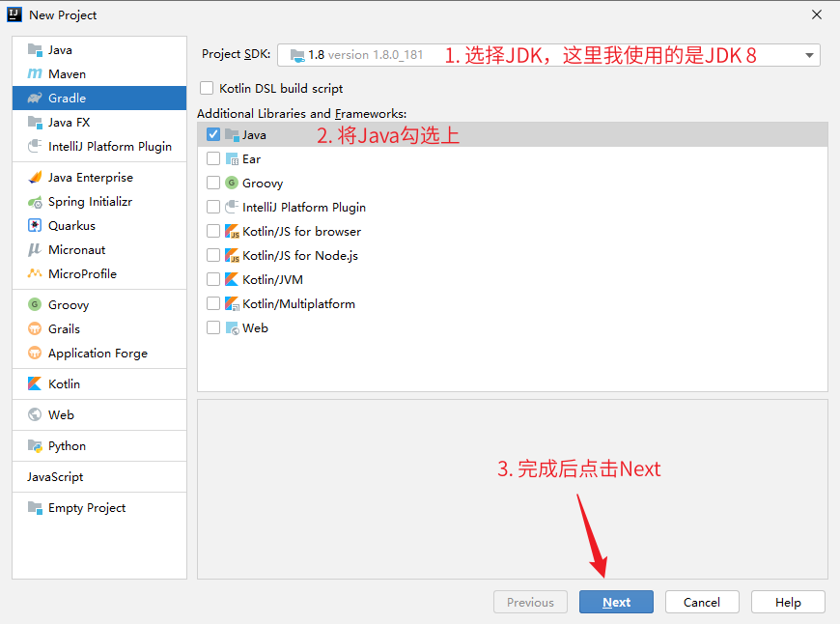Select the Quarkus project icon

pos(35,226)
